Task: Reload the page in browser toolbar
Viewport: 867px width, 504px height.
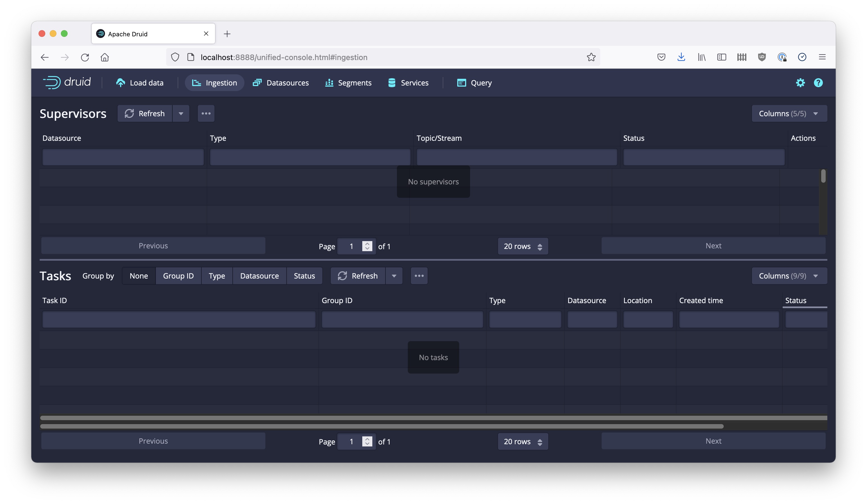Action: (x=85, y=57)
